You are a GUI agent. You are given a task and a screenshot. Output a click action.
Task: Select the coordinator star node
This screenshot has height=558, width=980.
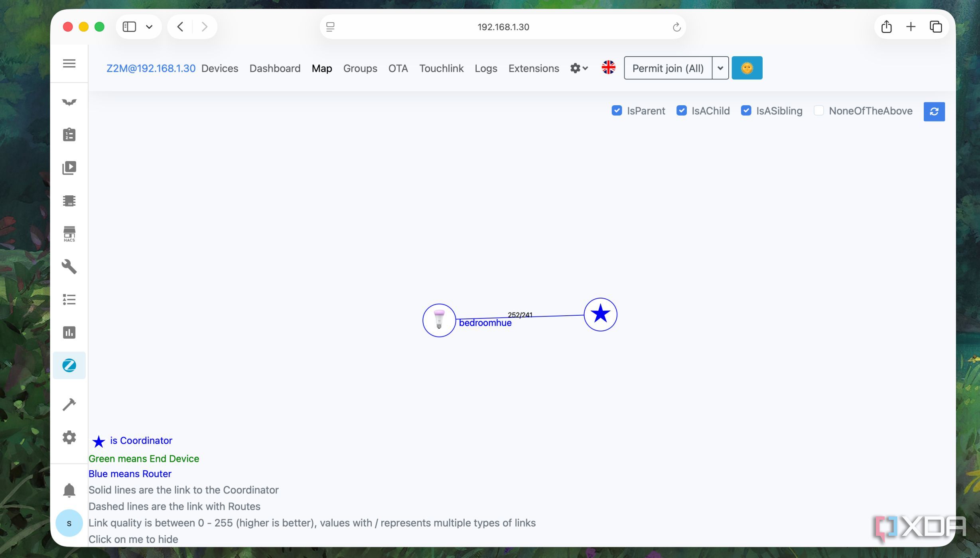click(600, 314)
